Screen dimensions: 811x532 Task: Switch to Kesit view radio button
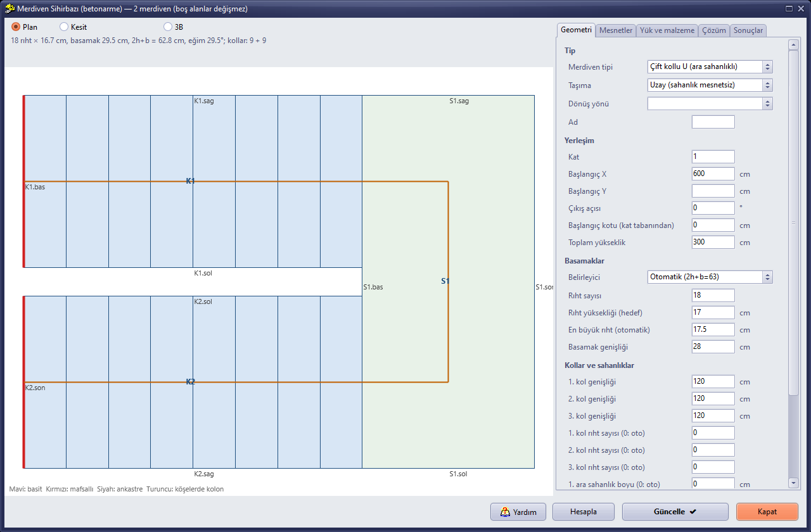[x=64, y=27]
